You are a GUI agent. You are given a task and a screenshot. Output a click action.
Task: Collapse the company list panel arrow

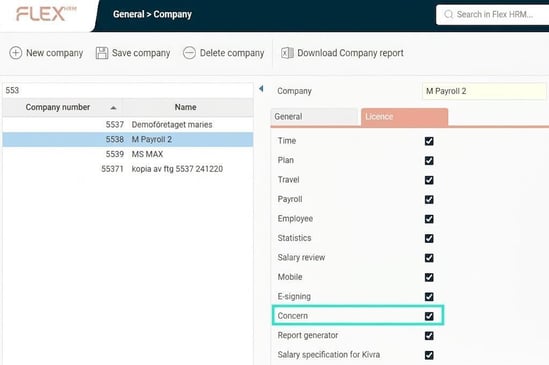(x=261, y=89)
